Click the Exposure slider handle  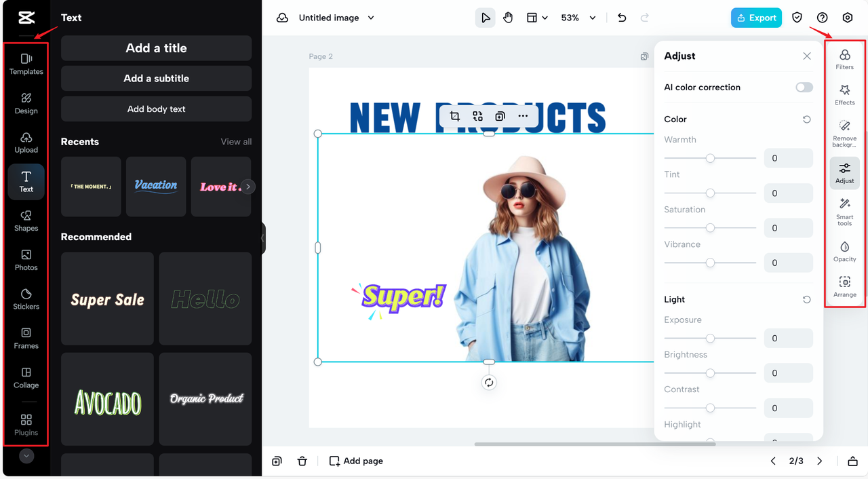[x=710, y=338]
